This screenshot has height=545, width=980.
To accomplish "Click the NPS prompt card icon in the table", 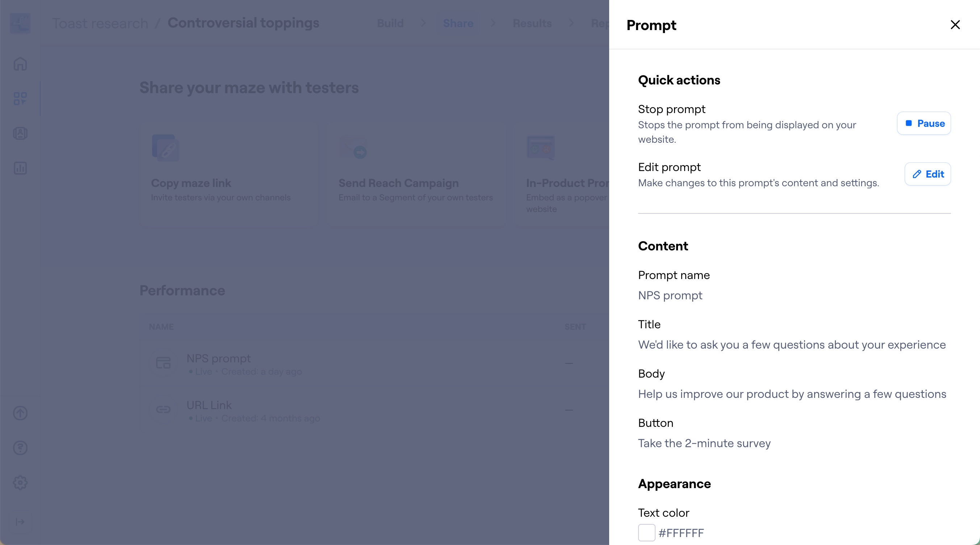I will click(x=163, y=363).
